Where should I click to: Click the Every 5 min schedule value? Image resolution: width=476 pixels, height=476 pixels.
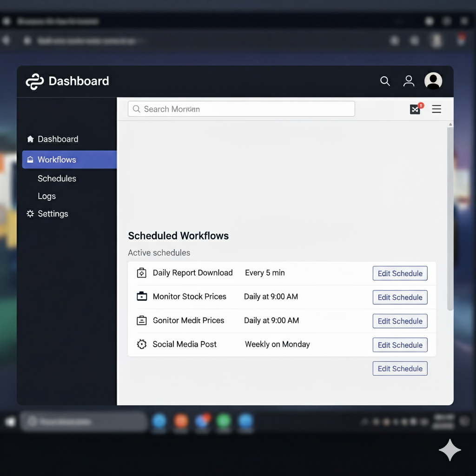click(265, 273)
